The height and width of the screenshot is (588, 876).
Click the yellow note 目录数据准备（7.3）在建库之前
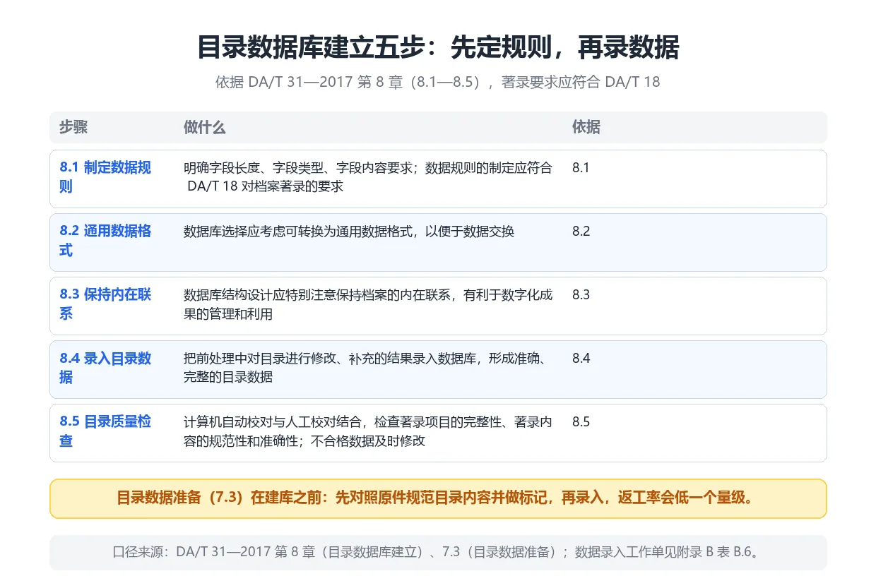point(438,498)
